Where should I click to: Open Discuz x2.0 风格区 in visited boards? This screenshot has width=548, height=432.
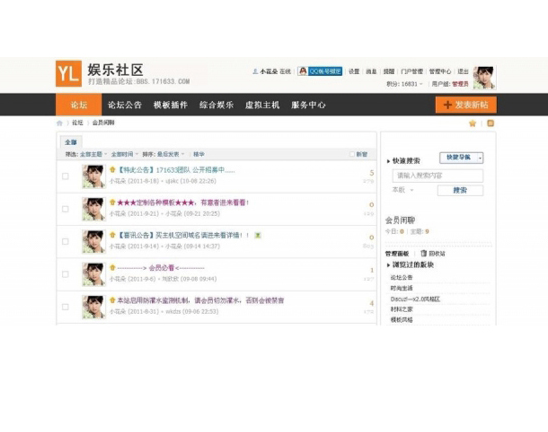[415, 299]
